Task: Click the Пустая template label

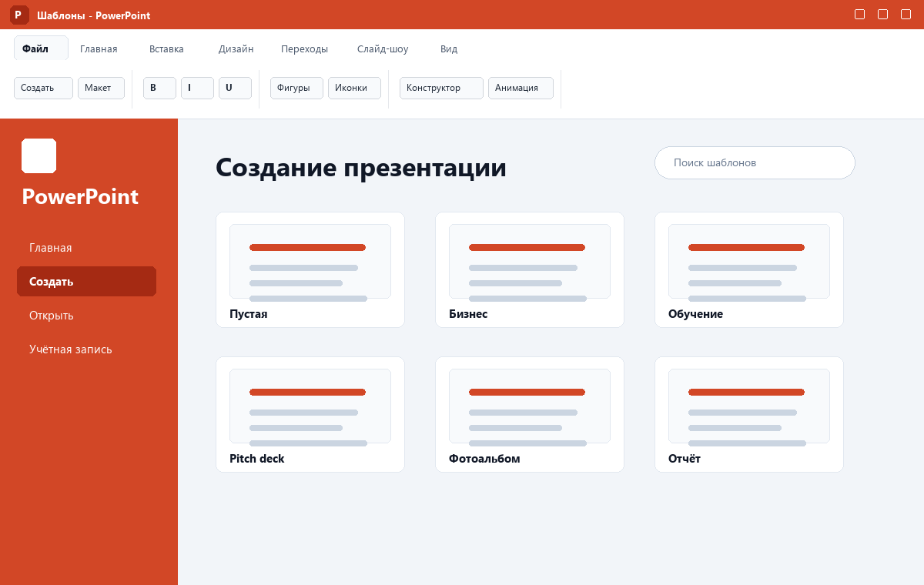Action: tap(249, 314)
